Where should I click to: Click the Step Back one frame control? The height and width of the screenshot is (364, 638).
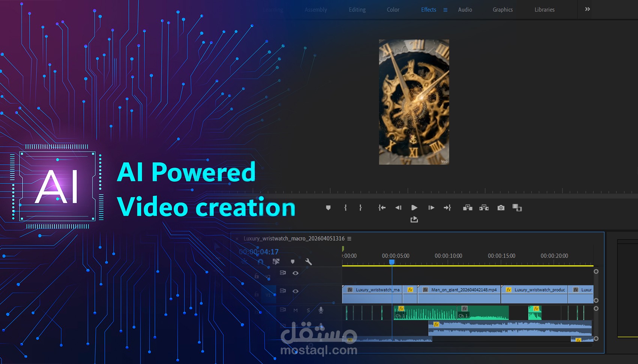398,208
